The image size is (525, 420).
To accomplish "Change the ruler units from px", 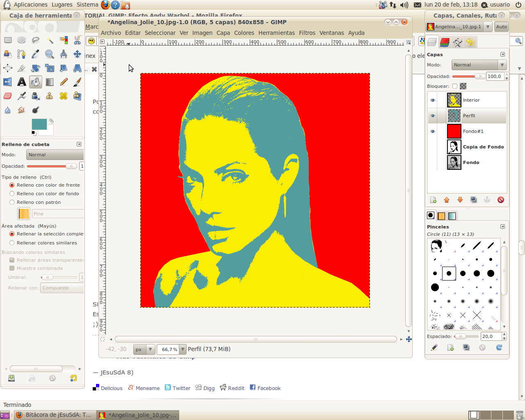I will [143, 349].
